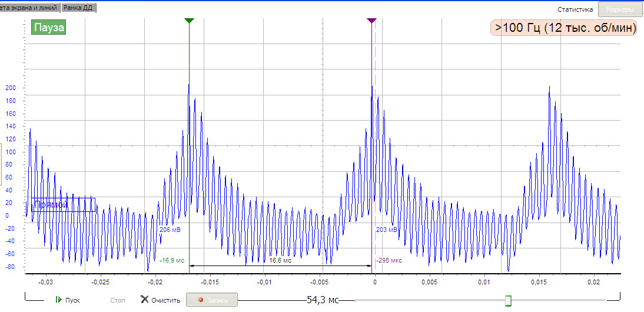Select the Статистика label
This screenshot has width=644, height=312.
[575, 9]
